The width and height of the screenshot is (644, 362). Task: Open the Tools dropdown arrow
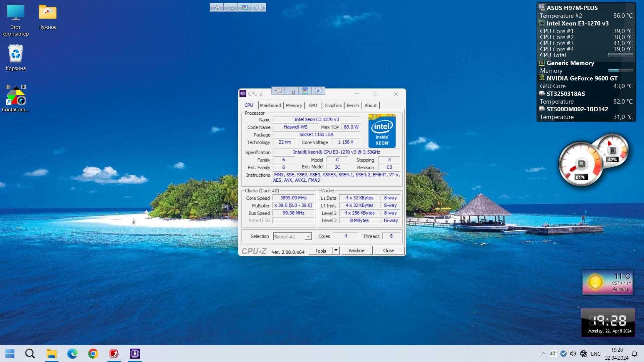pyautogui.click(x=336, y=250)
